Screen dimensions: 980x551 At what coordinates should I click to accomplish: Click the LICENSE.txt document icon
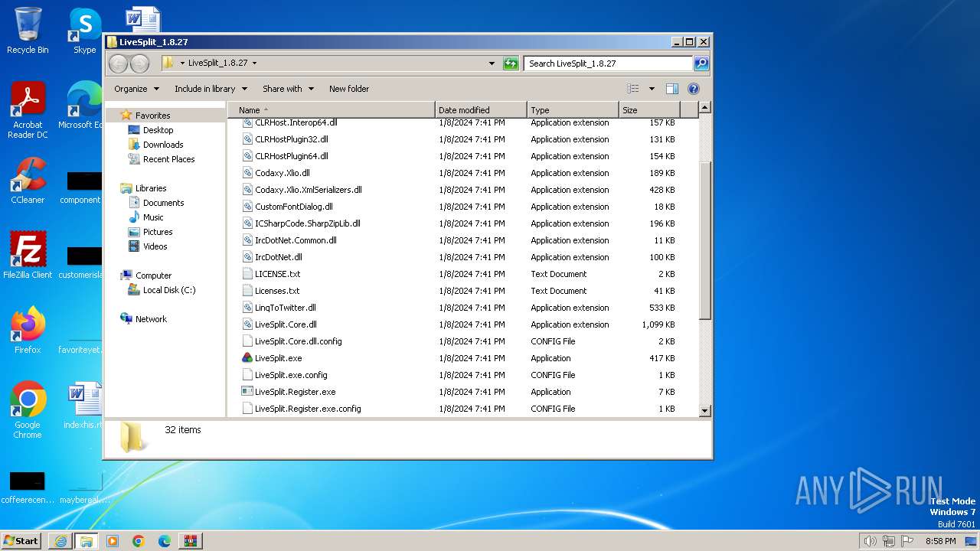[x=247, y=274]
